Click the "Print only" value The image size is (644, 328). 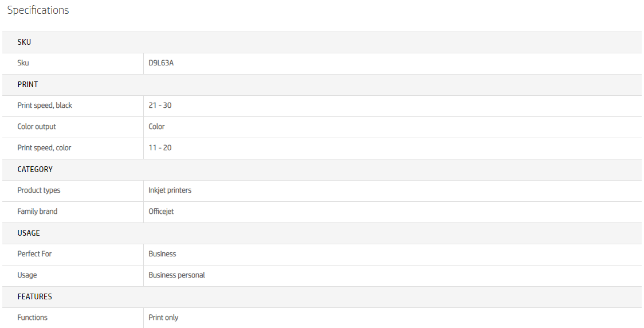[x=163, y=318]
